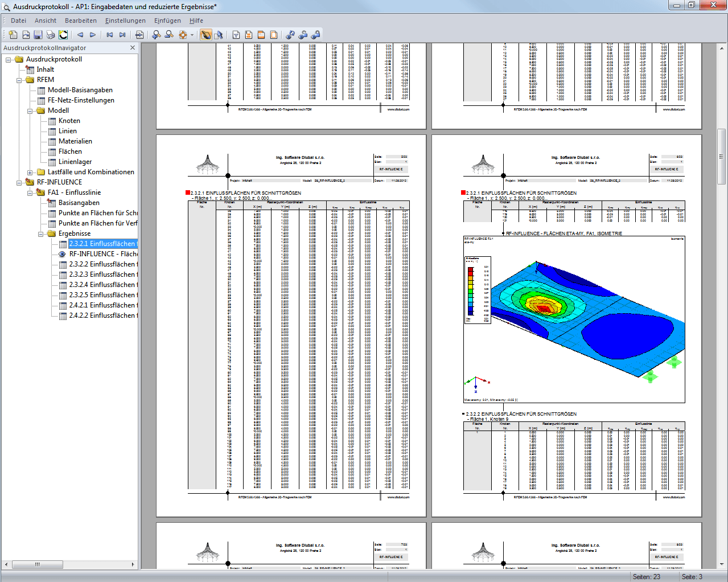Collapse the Modell tree node
The image size is (728, 582).
pyautogui.click(x=30, y=111)
